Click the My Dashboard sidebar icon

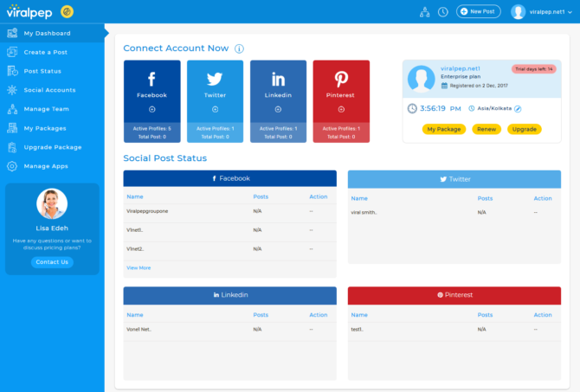pyautogui.click(x=12, y=33)
